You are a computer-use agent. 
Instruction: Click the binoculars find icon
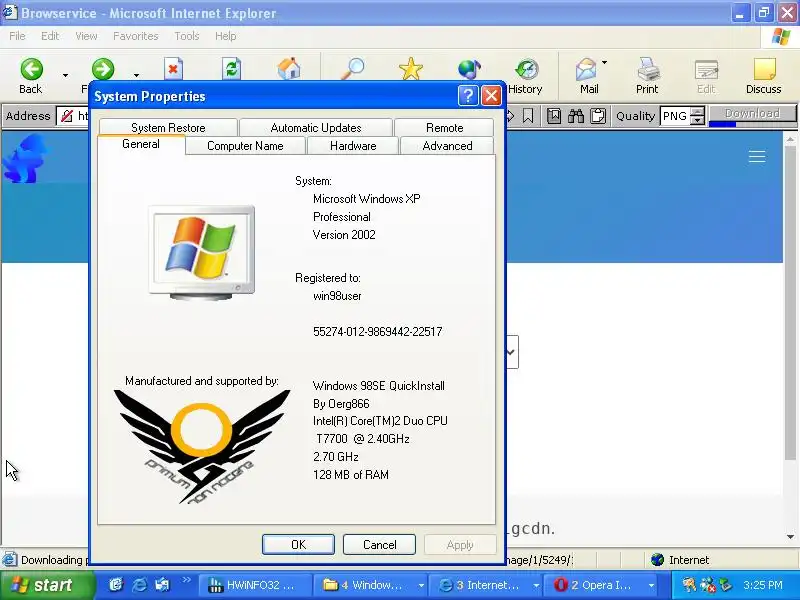click(576, 116)
